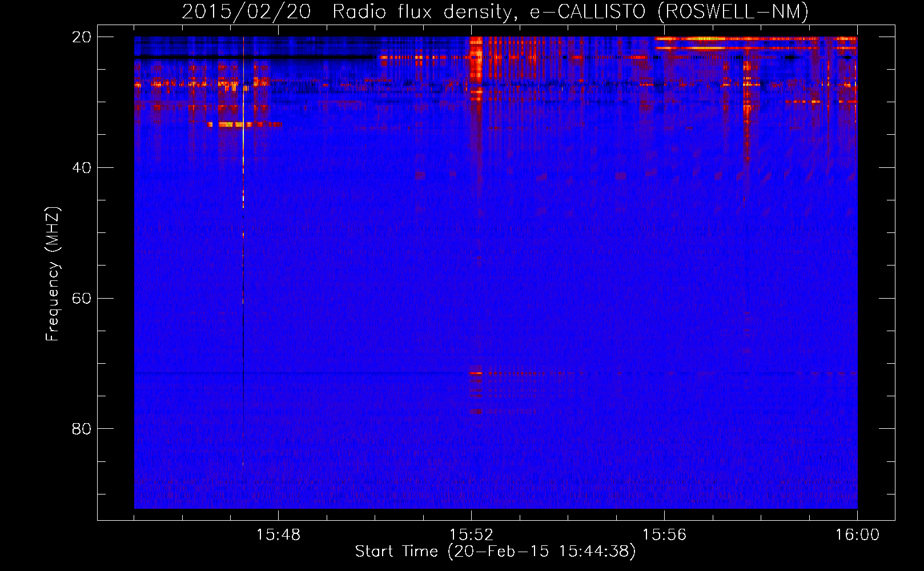Click the 15:52 time tick label
Screen dimensions: 924x571
click(x=471, y=535)
